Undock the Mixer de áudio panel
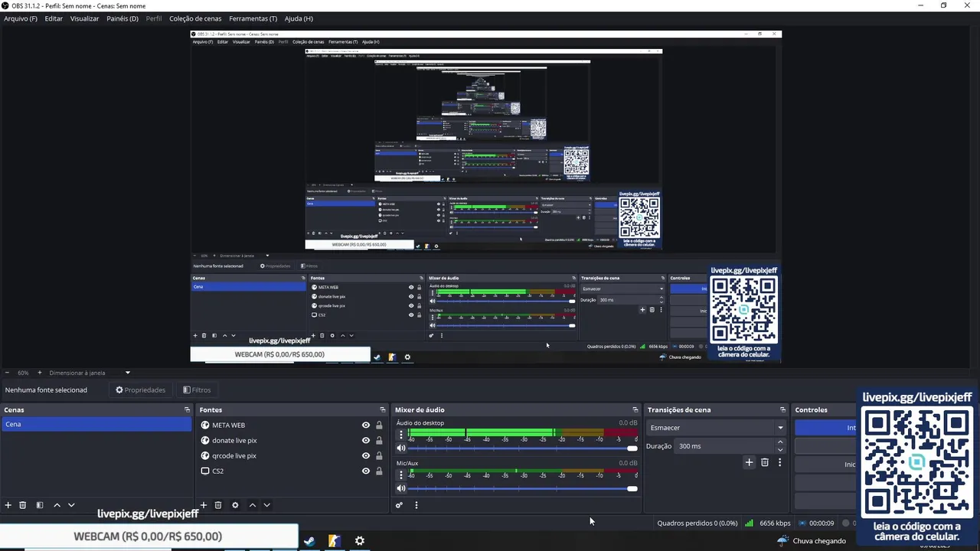This screenshot has height=551, width=980. (x=635, y=410)
